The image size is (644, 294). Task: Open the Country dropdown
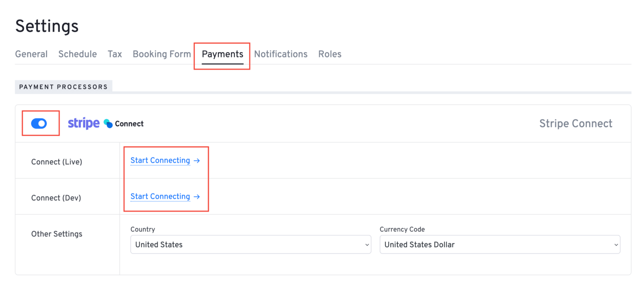tap(250, 244)
